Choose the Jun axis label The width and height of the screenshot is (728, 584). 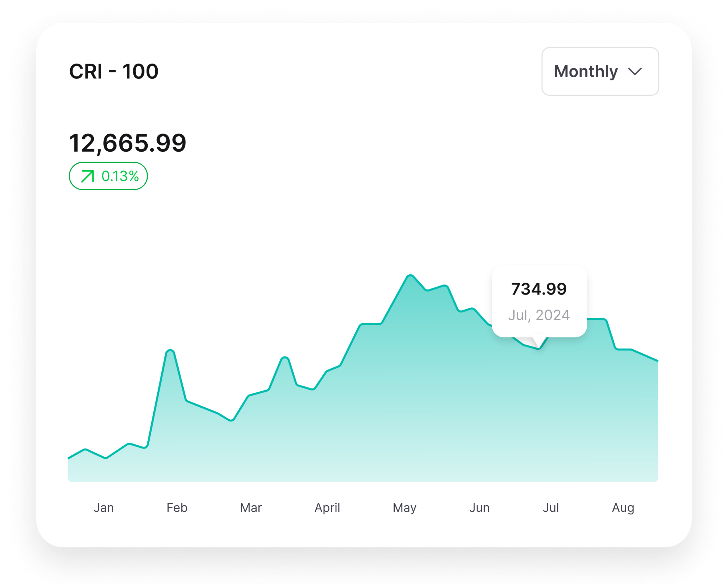(480, 508)
